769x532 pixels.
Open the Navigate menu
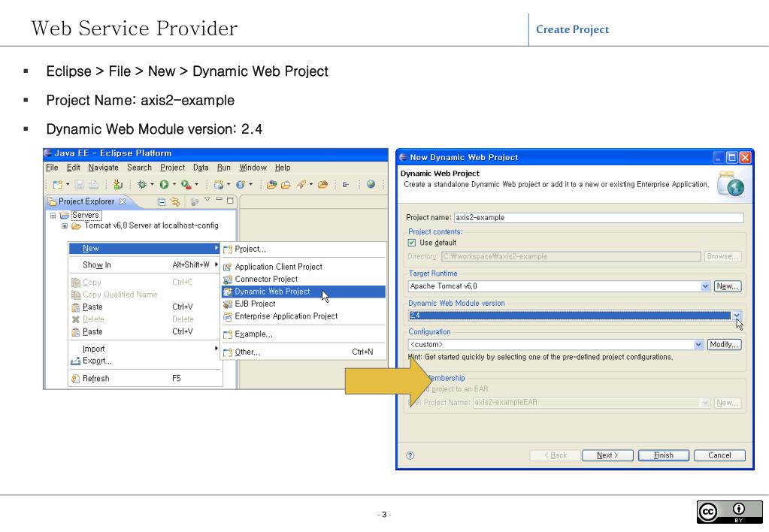click(104, 168)
